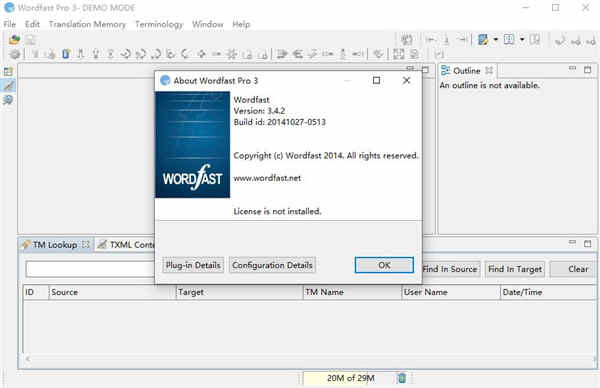Click the Configuration Details button
The image size is (600, 388).
272,265
